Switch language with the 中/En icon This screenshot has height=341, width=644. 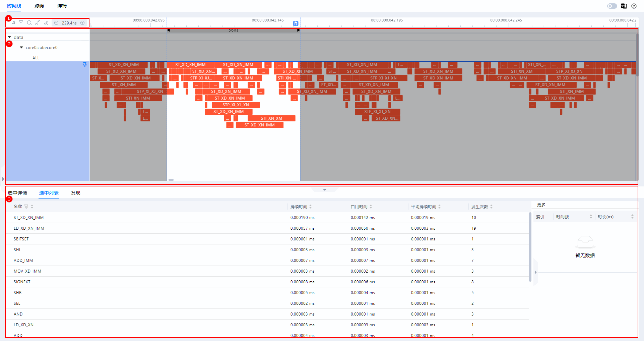tap(624, 6)
